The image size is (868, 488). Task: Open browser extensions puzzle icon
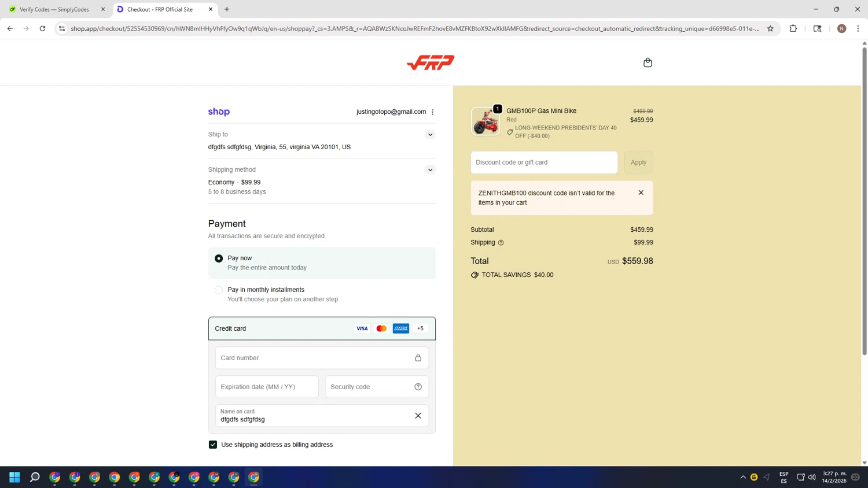point(793,28)
